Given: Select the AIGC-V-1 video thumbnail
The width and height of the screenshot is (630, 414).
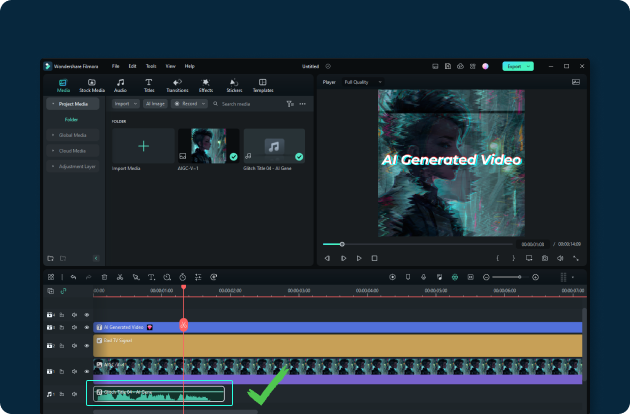Looking at the screenshot, I should [x=209, y=146].
